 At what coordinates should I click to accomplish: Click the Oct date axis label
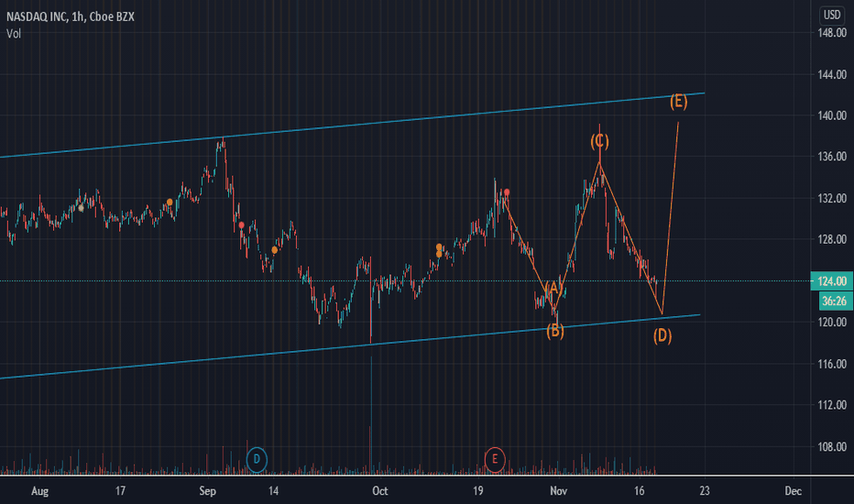pyautogui.click(x=380, y=491)
